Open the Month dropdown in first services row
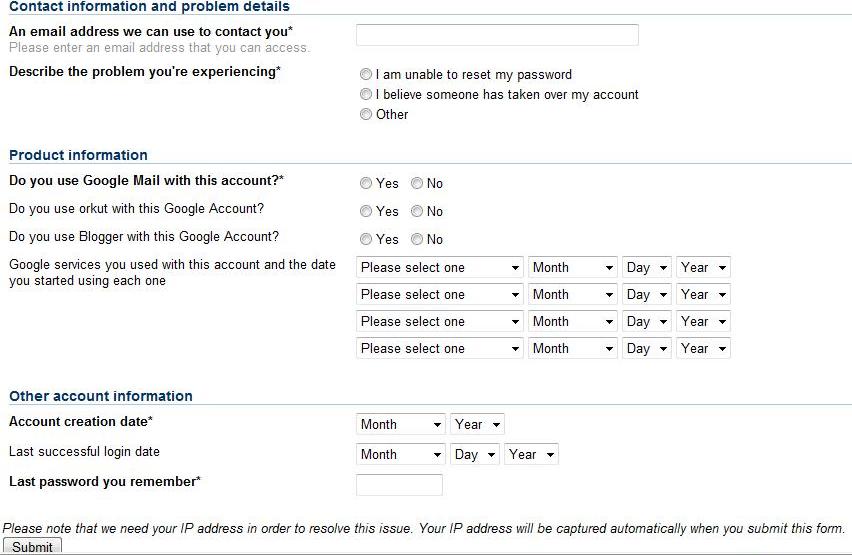 pyautogui.click(x=572, y=268)
